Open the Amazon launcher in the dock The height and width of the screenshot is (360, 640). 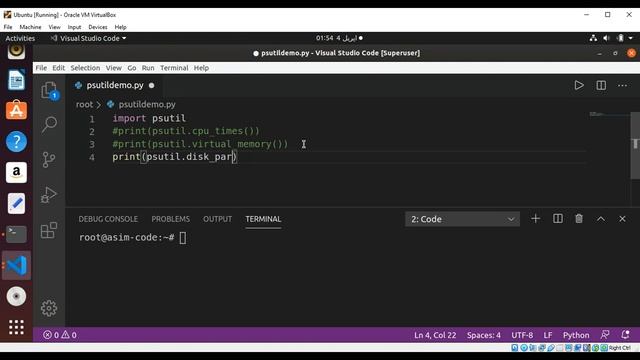(16, 172)
